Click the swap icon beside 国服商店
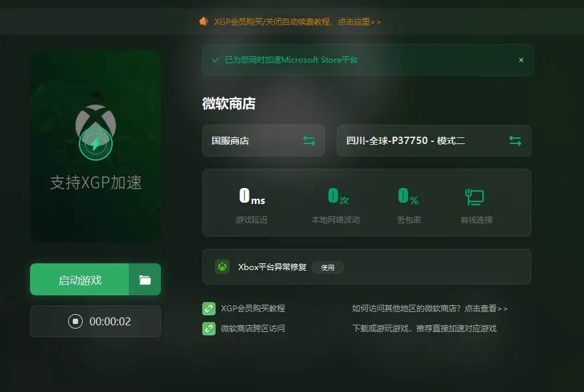Viewport: 584px width, 392px height. (x=308, y=141)
